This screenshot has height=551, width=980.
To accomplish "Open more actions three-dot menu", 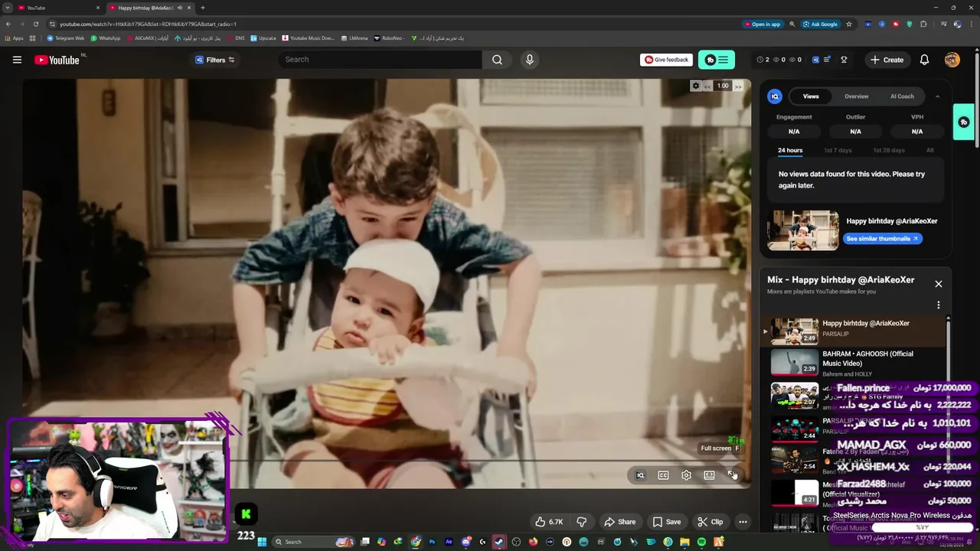I will coord(743,522).
